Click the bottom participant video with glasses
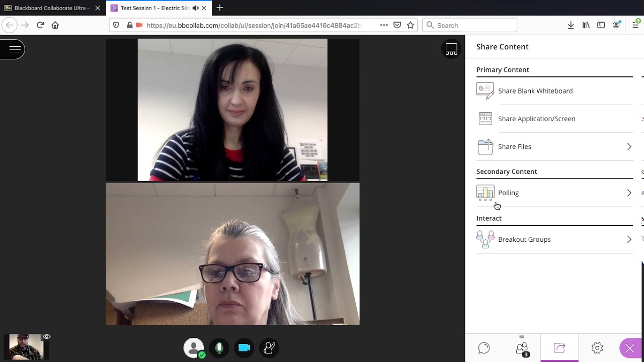This screenshot has width=644, height=362. 232,254
